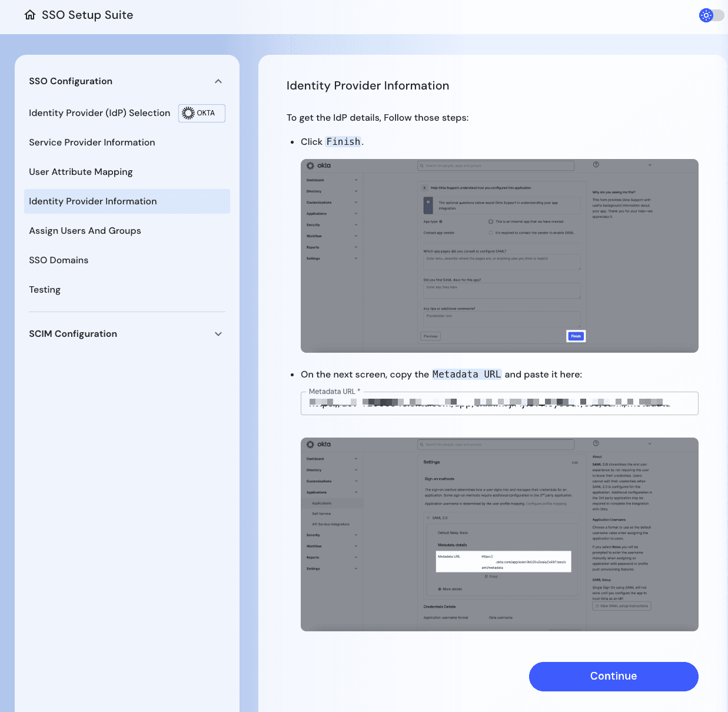Viewport: 728px width, 712px height.
Task: Open the 'Assign Users And Groups' step
Action: pyautogui.click(x=85, y=231)
